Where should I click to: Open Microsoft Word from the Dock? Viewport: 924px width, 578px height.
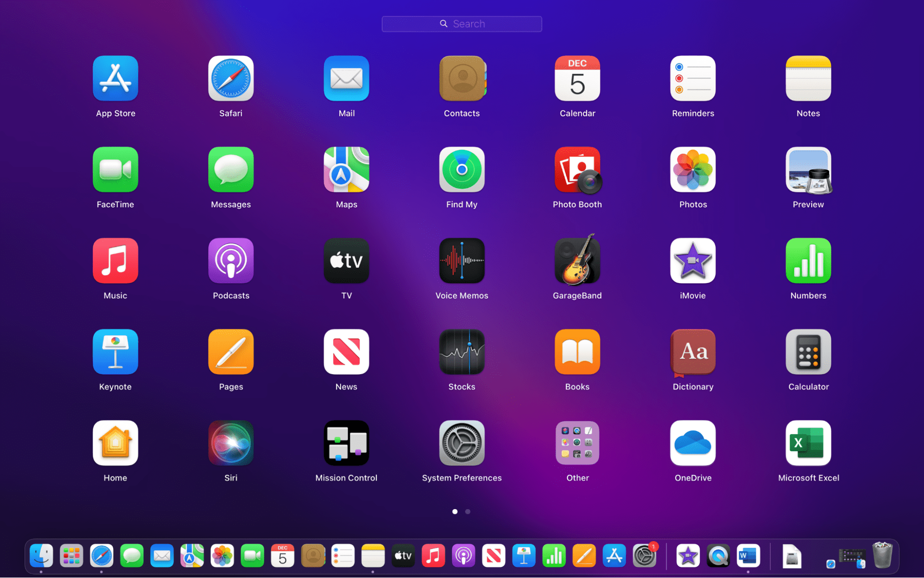click(x=748, y=555)
